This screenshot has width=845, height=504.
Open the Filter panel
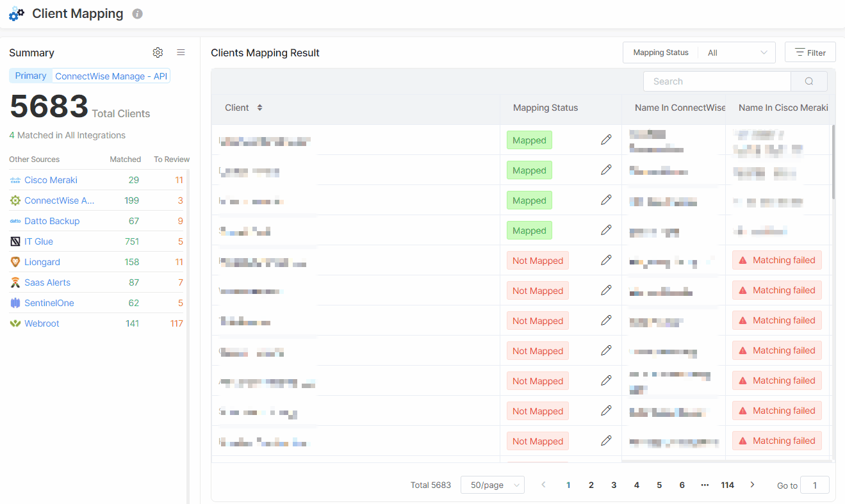click(810, 52)
